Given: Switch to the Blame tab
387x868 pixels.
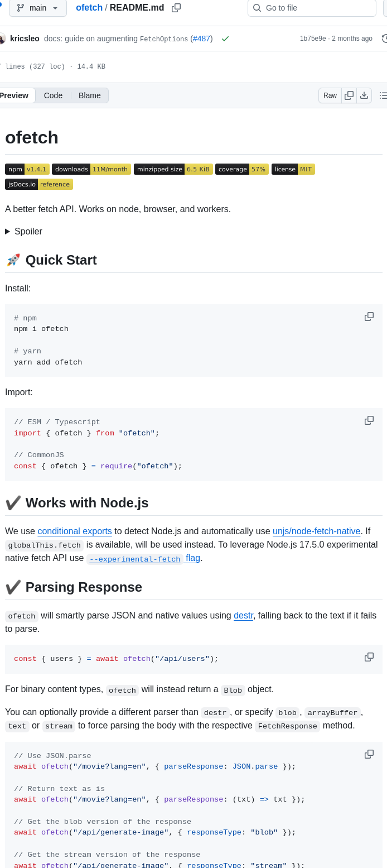Looking at the screenshot, I should pos(89,95).
